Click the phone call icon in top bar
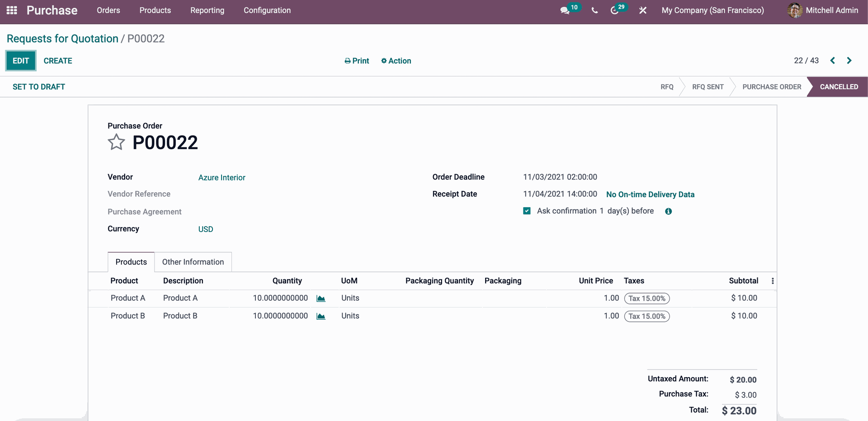This screenshot has width=868, height=421. click(594, 10)
